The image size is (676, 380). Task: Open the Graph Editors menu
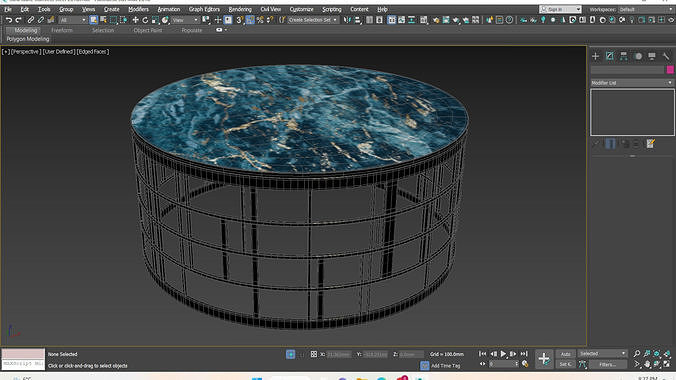click(x=204, y=9)
